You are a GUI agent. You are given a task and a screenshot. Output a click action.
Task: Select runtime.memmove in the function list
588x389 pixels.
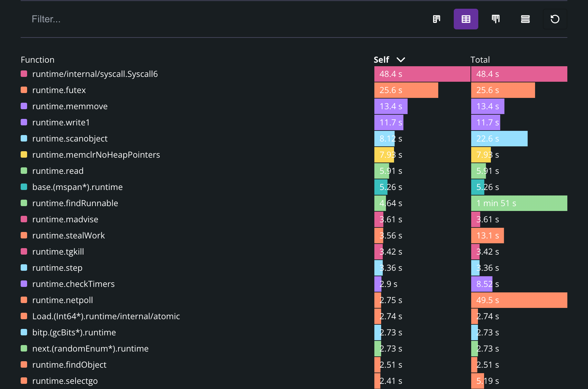click(70, 106)
